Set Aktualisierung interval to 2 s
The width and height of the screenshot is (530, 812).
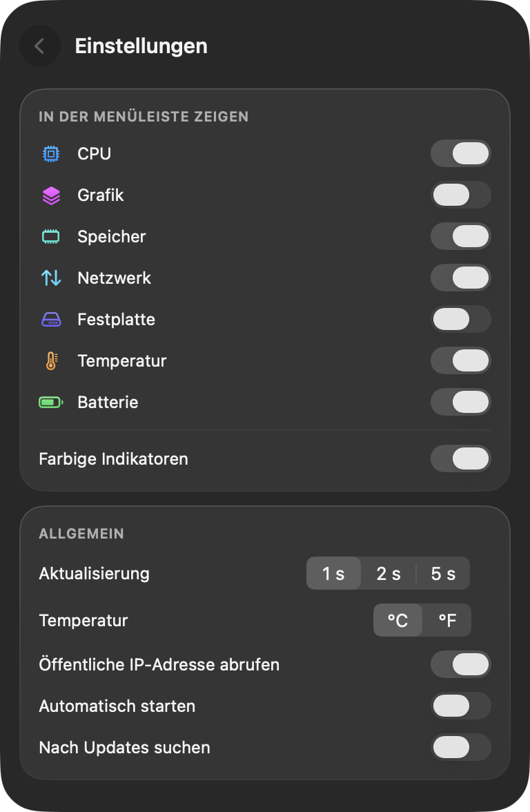click(x=388, y=573)
